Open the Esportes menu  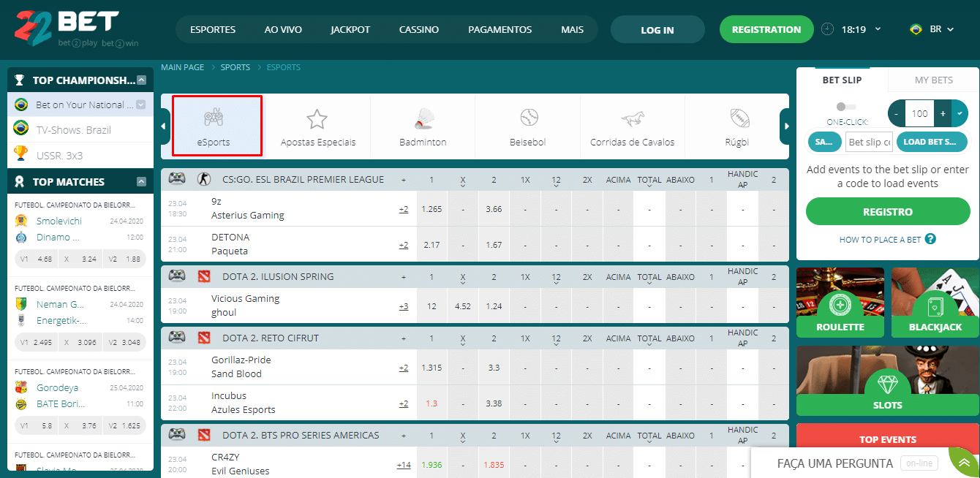213,30
